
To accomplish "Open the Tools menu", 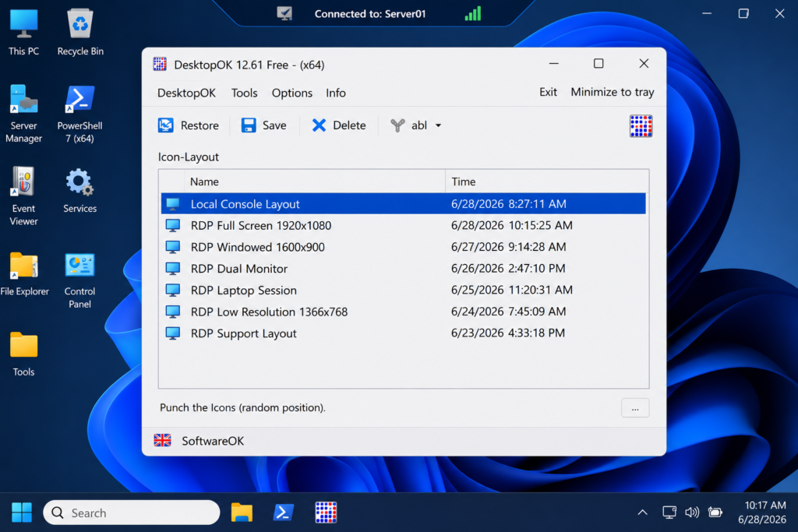I will point(244,93).
